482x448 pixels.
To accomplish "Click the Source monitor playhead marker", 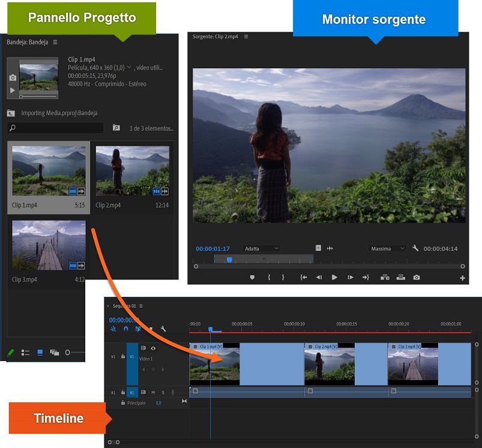I will [x=229, y=260].
